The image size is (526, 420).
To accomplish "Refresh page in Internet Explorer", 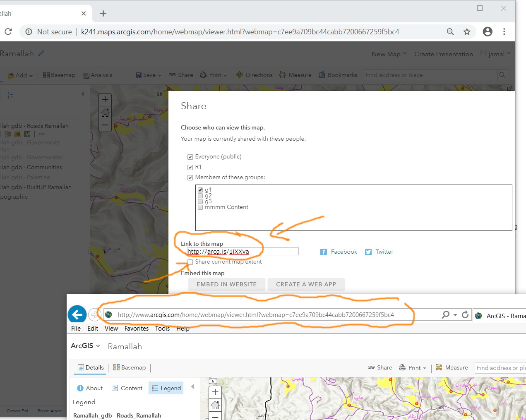I will (x=465, y=314).
